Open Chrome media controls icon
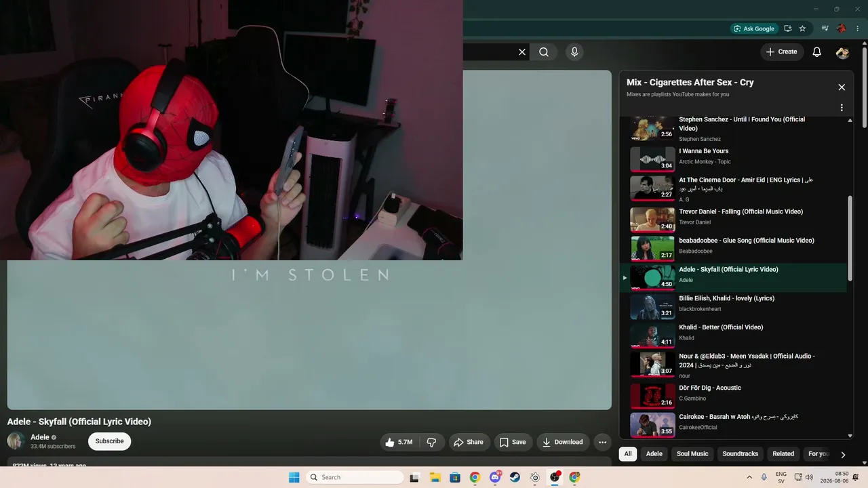This screenshot has height=488, width=868. pos(825,28)
